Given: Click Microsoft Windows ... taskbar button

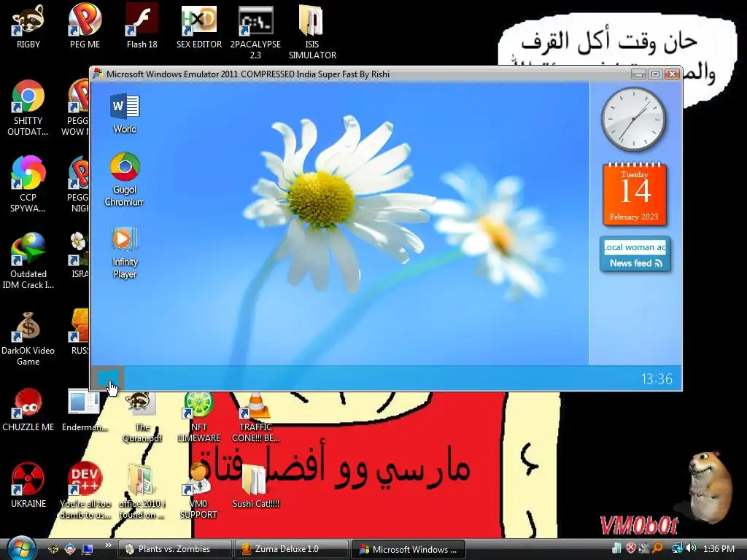Looking at the screenshot, I should (x=409, y=549).
